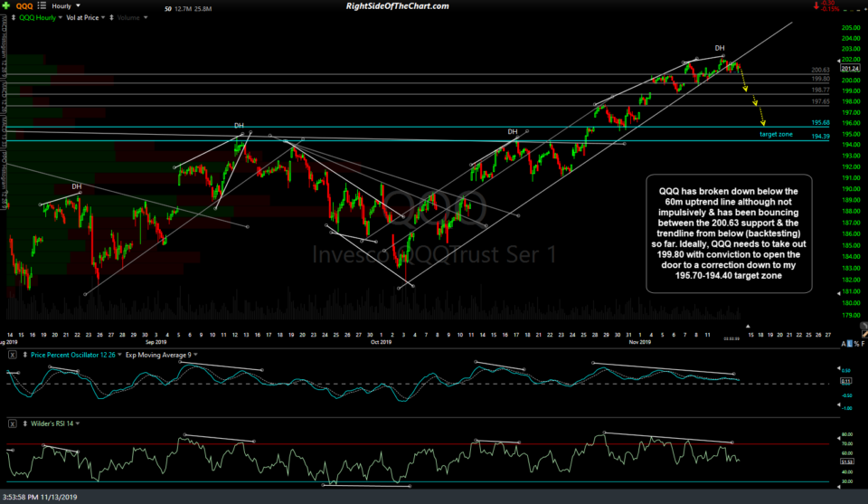Close the Wilder's RSI panel
This screenshot has height=504, width=868.
(12, 423)
